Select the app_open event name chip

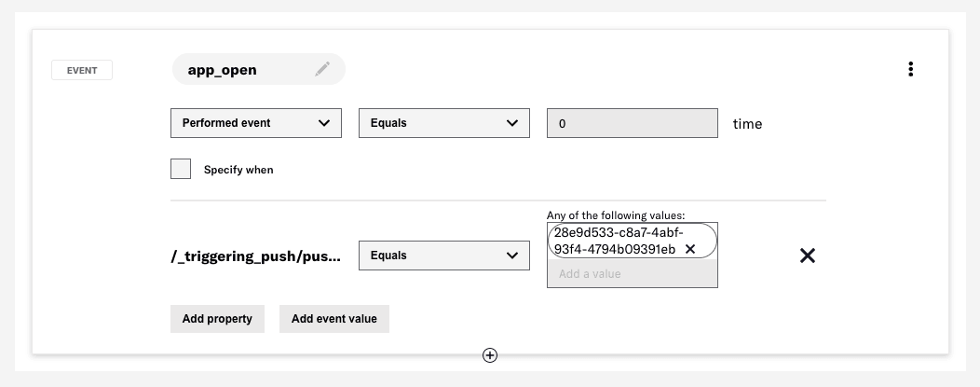(x=223, y=70)
